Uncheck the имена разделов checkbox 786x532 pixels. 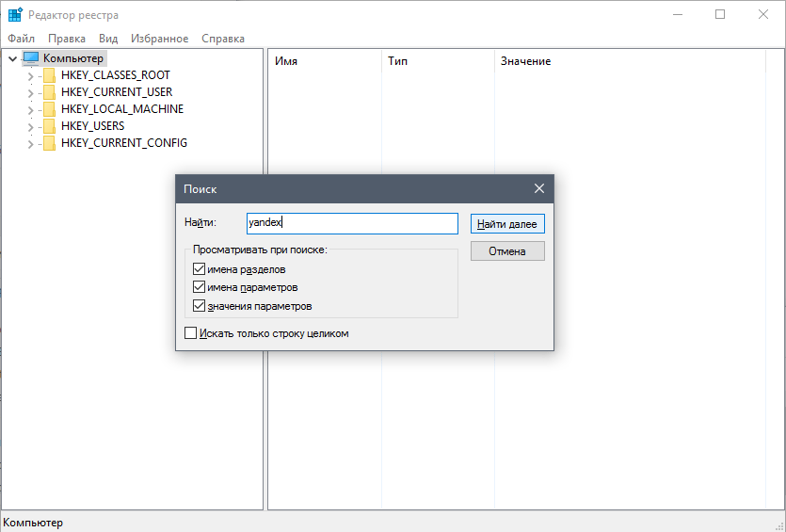tap(199, 269)
